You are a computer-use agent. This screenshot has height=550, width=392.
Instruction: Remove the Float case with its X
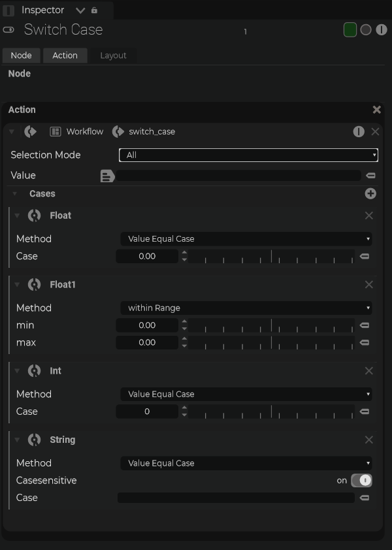pyautogui.click(x=369, y=216)
